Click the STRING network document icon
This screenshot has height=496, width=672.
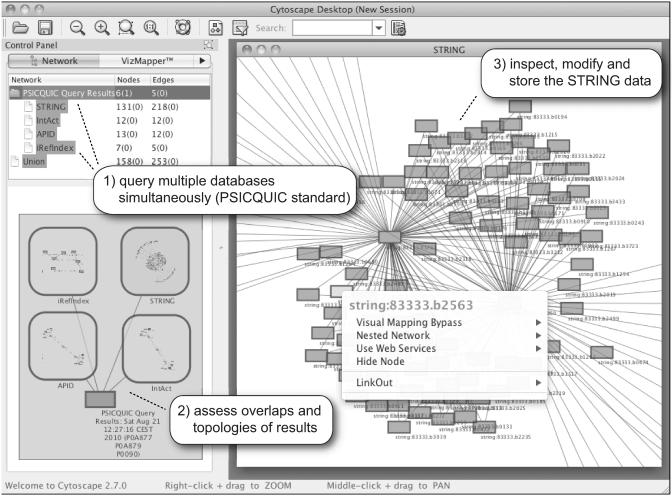[x=28, y=106]
